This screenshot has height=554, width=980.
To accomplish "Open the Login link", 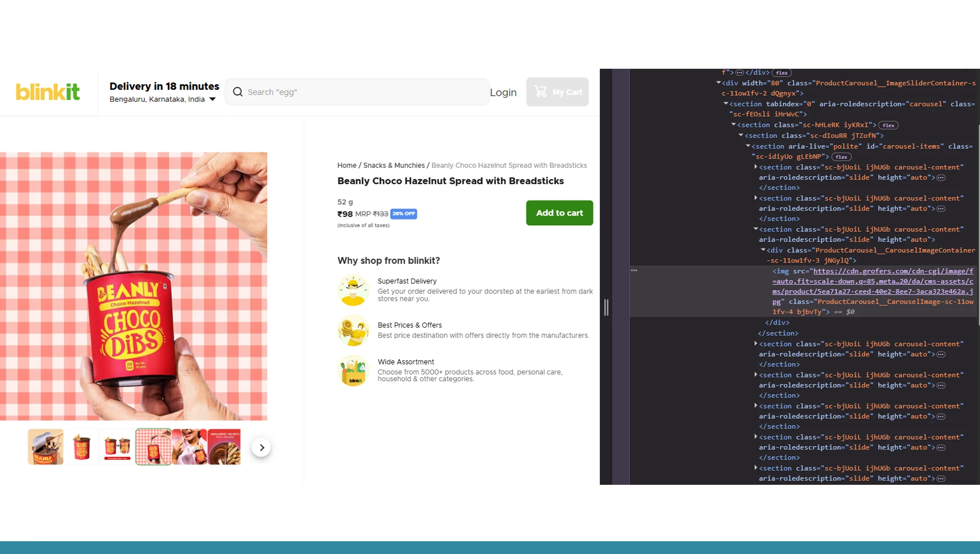I will (503, 92).
